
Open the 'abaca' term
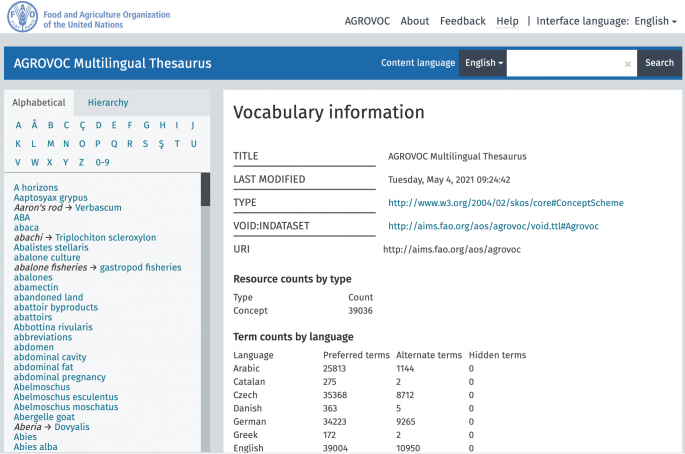point(26,227)
